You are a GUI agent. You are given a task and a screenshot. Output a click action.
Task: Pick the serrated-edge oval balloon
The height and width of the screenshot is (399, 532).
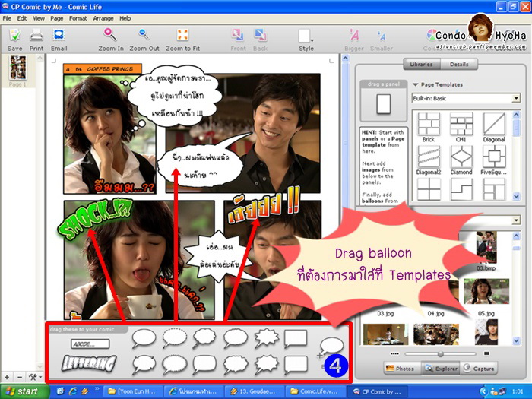[174, 364]
